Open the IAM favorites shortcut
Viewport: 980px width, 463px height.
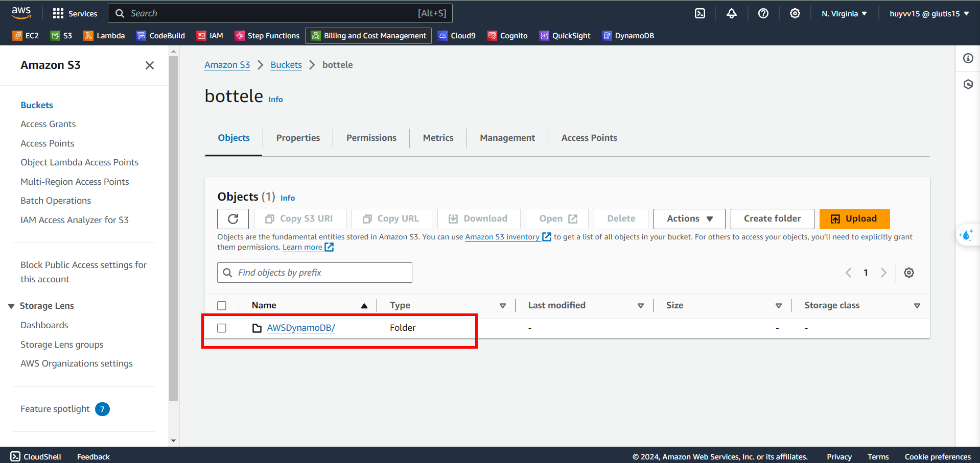coord(210,36)
